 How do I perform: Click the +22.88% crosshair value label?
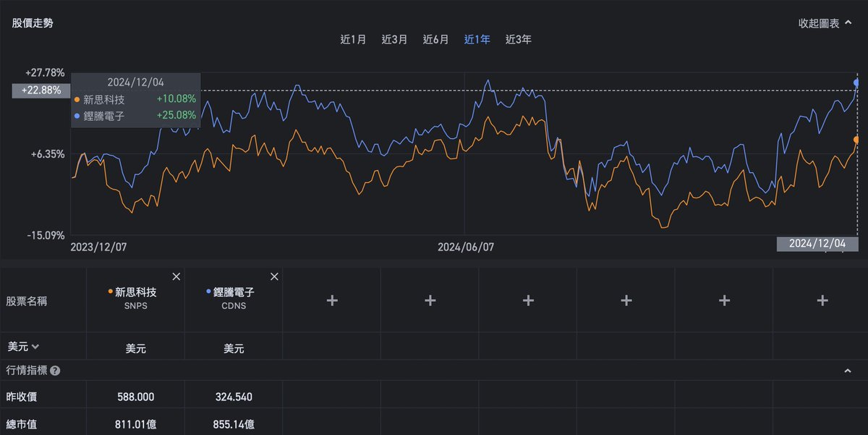[x=41, y=90]
